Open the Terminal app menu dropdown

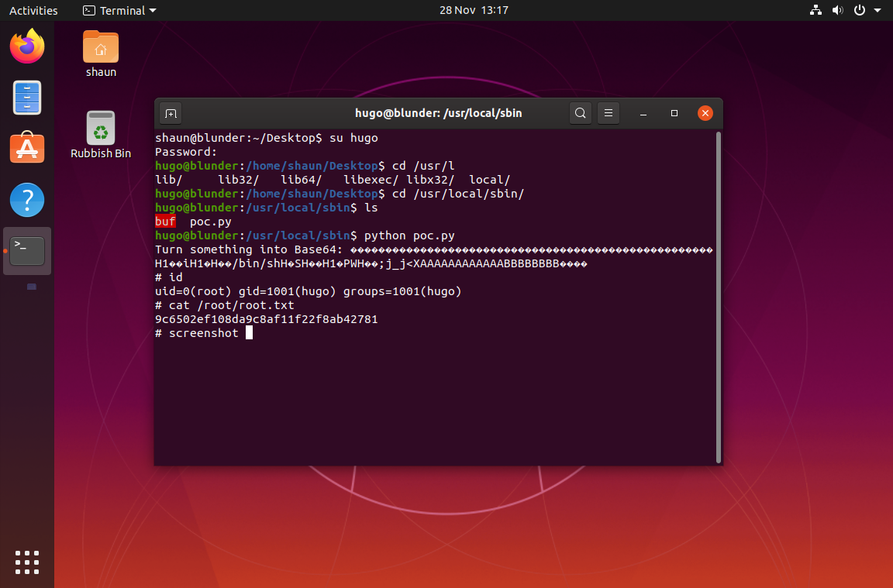(119, 10)
